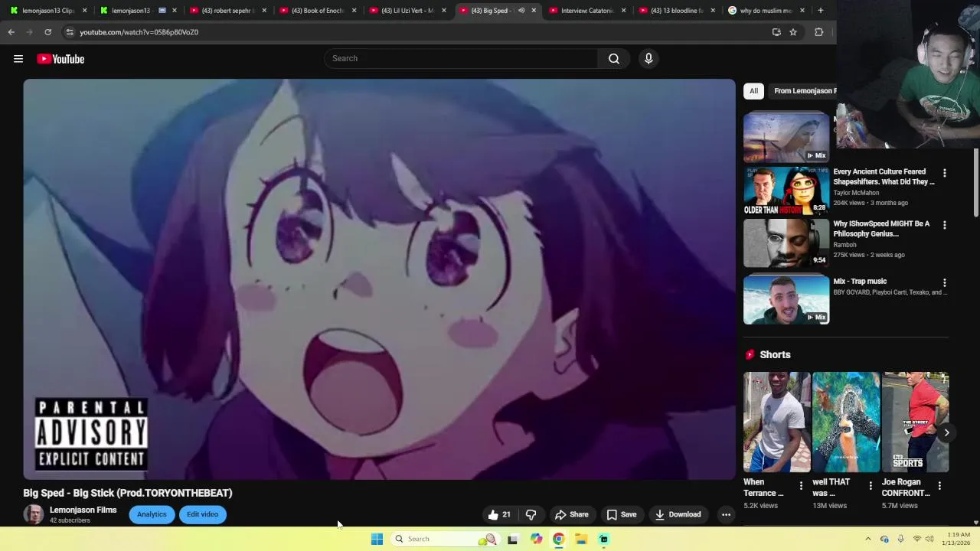980x551 pixels.
Task: Open options for Mix - Trap music
Action: tap(944, 282)
